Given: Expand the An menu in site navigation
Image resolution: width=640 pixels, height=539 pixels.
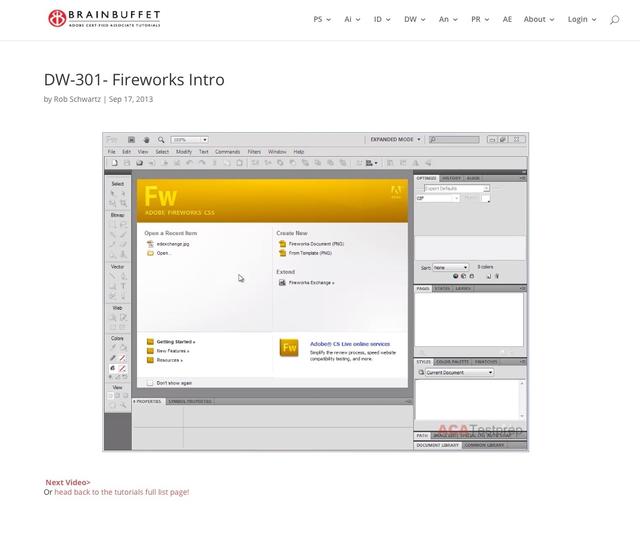Looking at the screenshot, I should (x=448, y=19).
